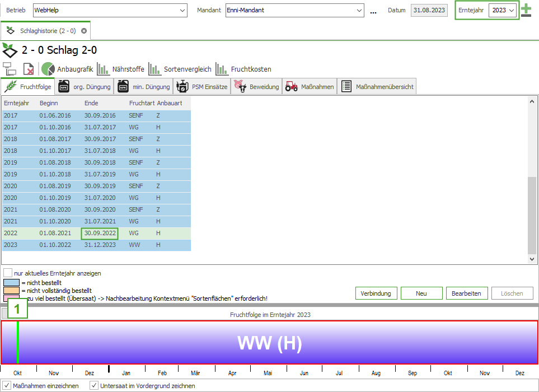The width and height of the screenshot is (539, 392).
Task: Select the 2023 WW row in the table
Action: pos(96,245)
